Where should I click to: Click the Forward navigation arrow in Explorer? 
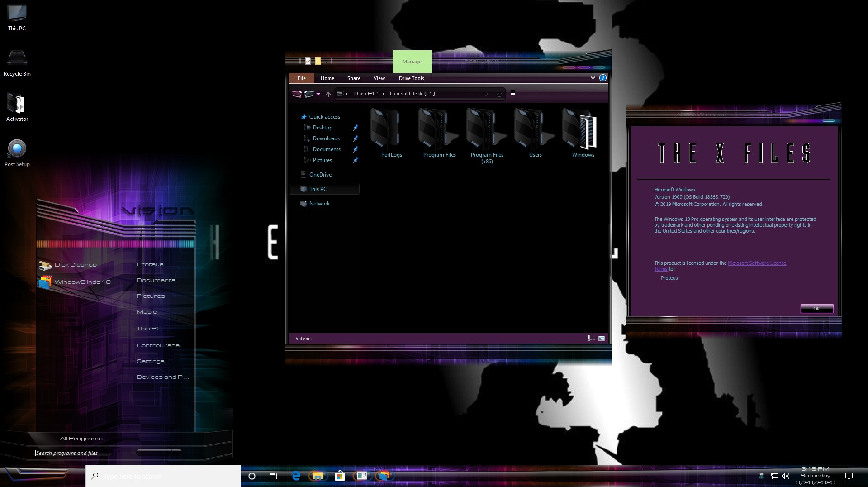click(309, 94)
